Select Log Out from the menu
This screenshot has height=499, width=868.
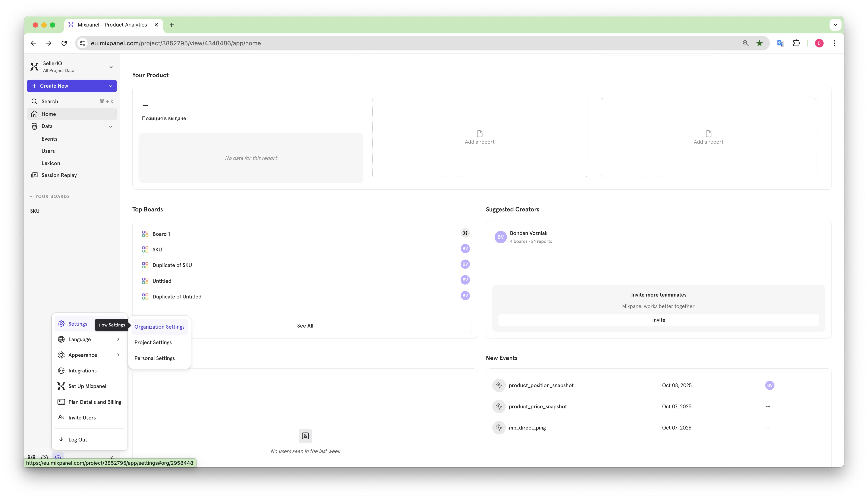click(89, 439)
